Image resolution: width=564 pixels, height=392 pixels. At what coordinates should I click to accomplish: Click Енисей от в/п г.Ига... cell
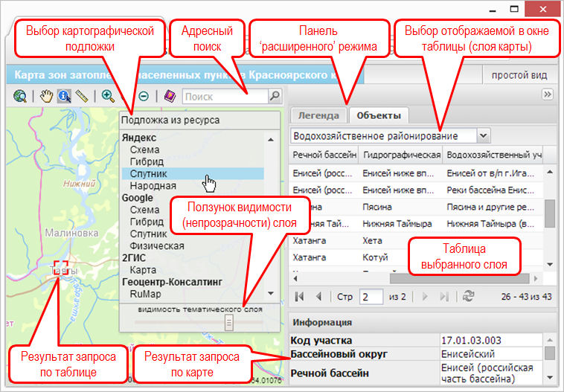(490, 173)
